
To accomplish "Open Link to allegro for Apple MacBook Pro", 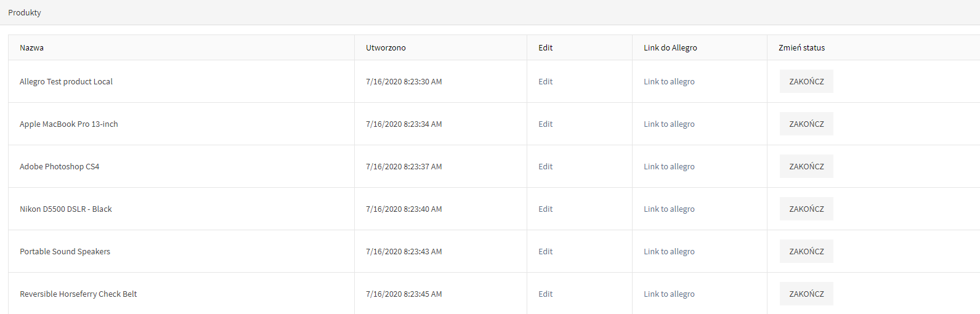I will 669,124.
